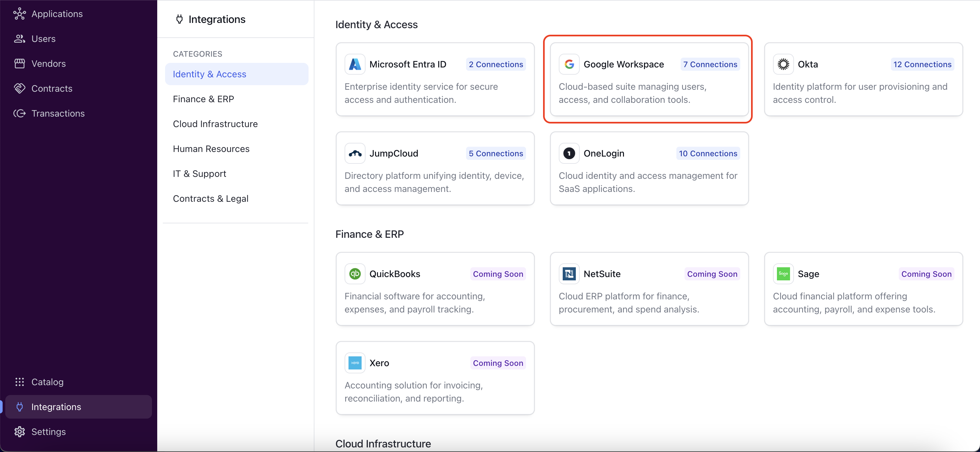The image size is (980, 452).
Task: Click the Sage card description text
Action: pos(854,303)
